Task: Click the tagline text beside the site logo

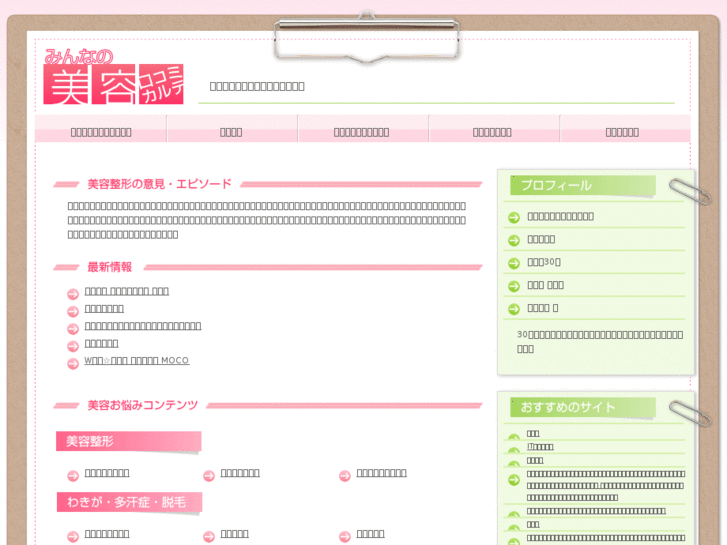Action: point(257,86)
